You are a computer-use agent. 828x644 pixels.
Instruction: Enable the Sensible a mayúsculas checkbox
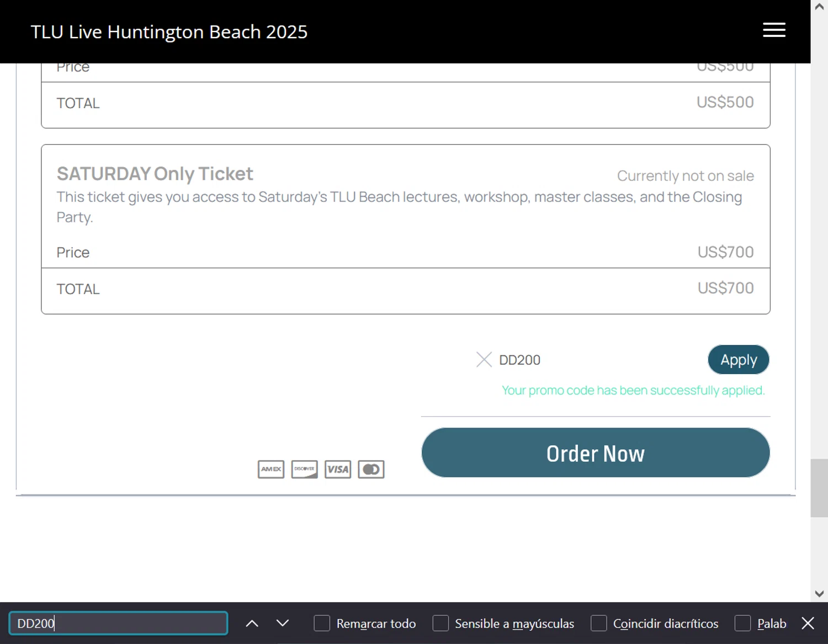point(440,624)
